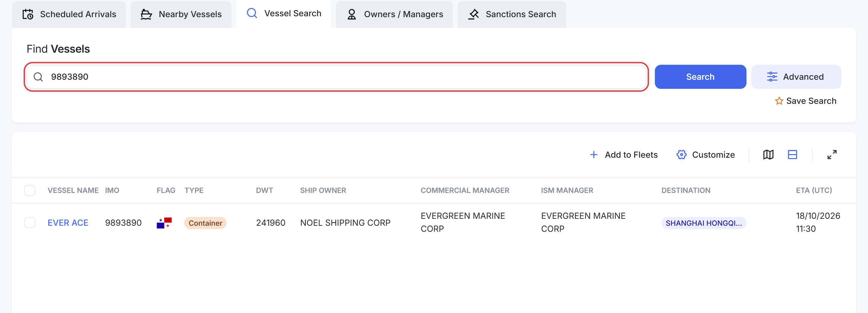Click the Panama flag icon
The image size is (868, 313).
(164, 223)
